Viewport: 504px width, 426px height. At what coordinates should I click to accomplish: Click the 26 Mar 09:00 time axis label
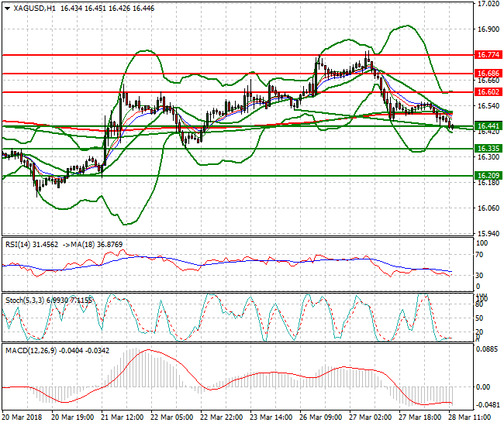pyautogui.click(x=321, y=417)
